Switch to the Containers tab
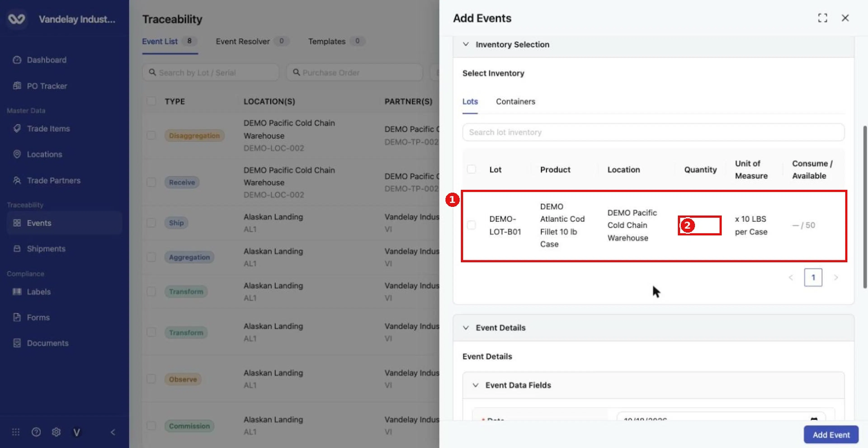 516,102
